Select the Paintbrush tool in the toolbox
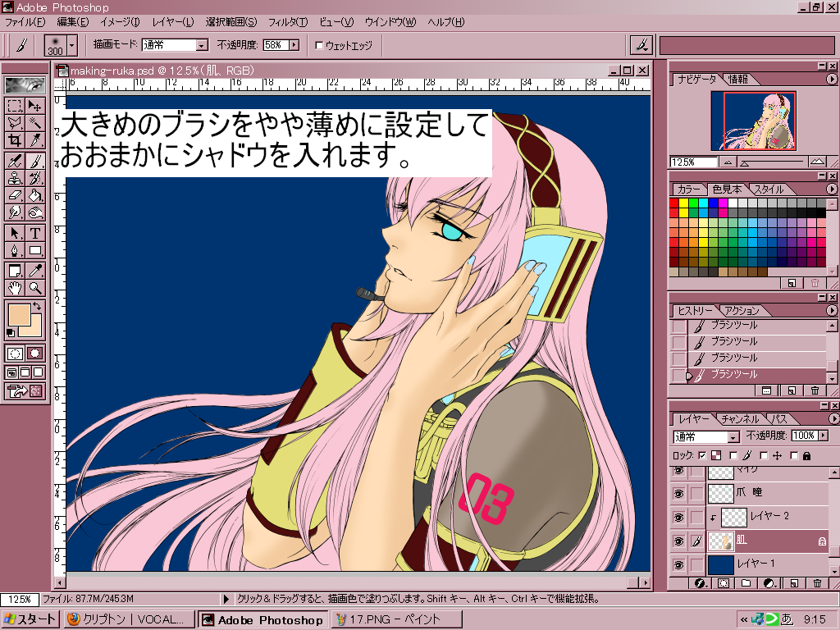This screenshot has width=840, height=630. (34, 161)
